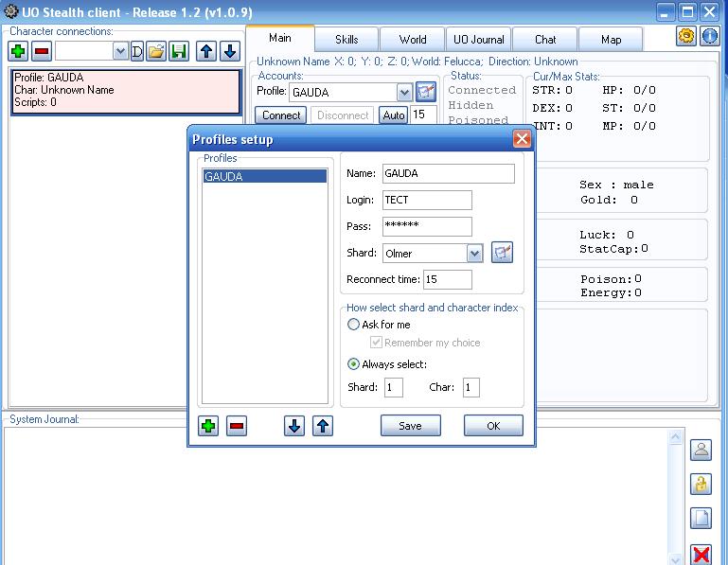Edit profiles icon next to Accounts profile
The image size is (728, 565).
(x=426, y=92)
